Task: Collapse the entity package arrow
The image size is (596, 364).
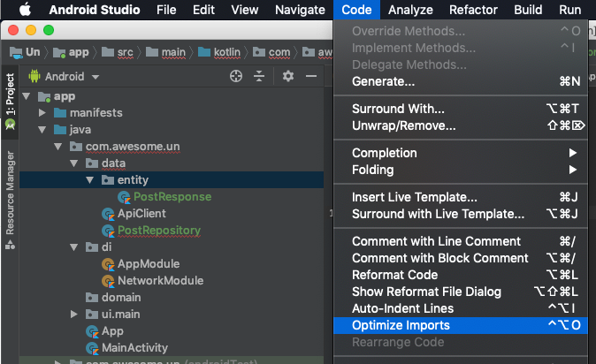Action: click(x=90, y=179)
